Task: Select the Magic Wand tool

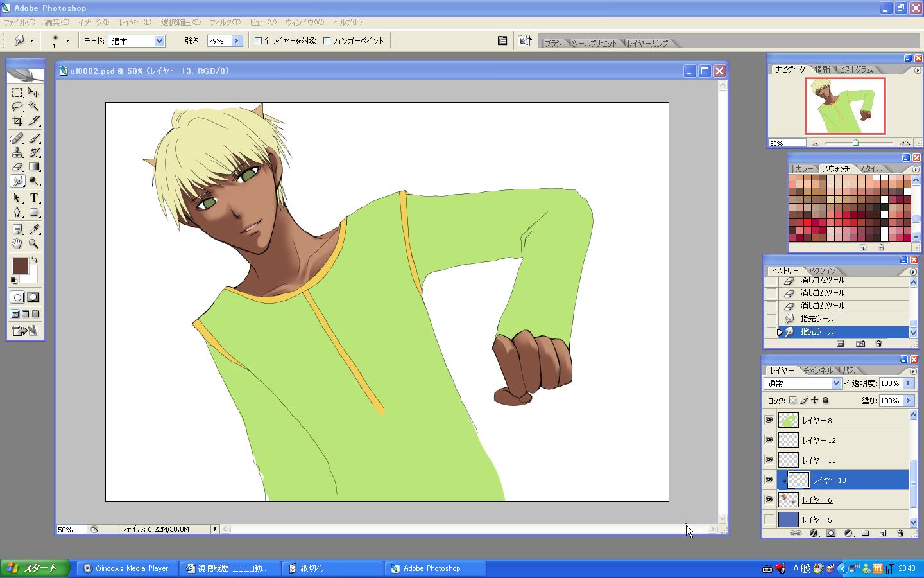Action: tap(34, 107)
